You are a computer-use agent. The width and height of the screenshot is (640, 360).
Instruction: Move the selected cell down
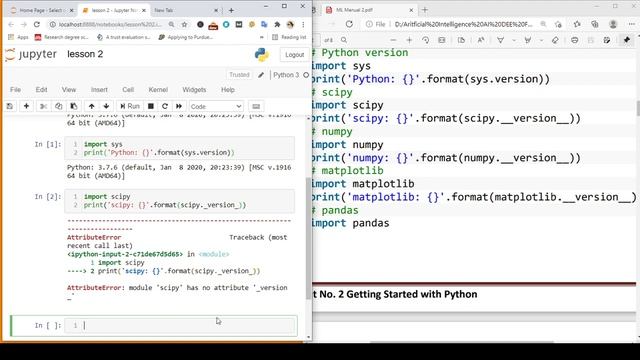click(x=106, y=106)
